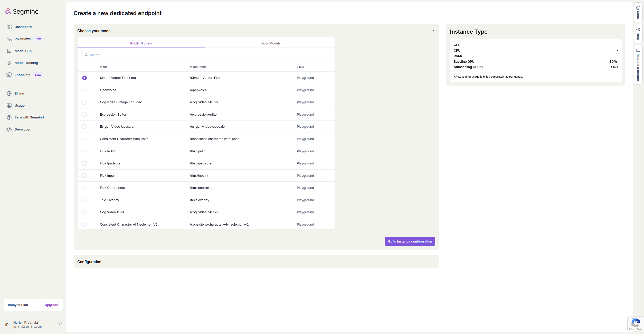
Task: Click the Model Hub chart icon
Action: click(x=9, y=51)
